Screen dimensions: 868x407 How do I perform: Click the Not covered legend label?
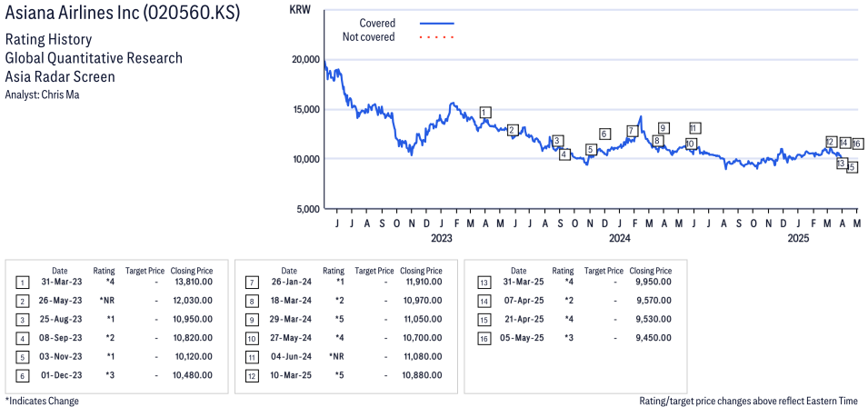369,37
